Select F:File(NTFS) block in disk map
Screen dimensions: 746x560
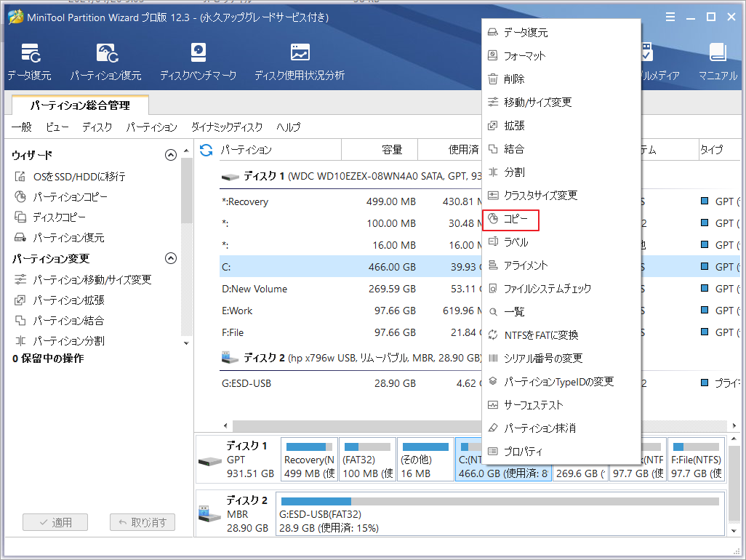(696, 460)
